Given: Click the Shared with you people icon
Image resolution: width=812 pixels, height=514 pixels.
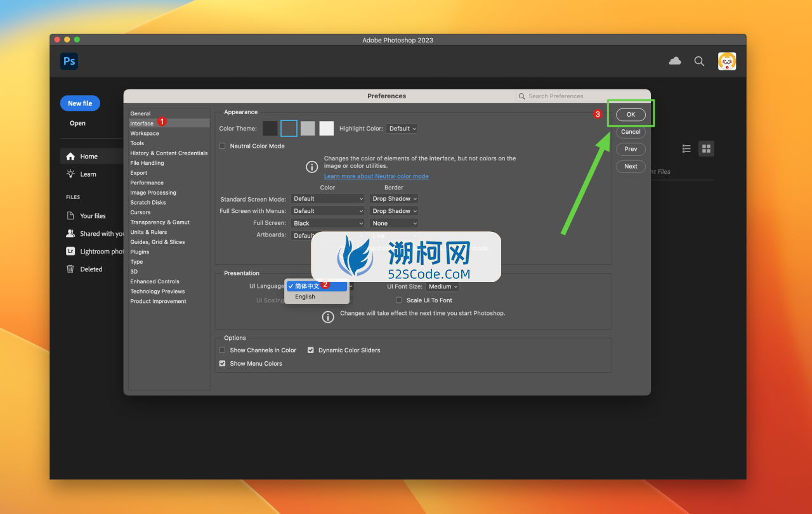Looking at the screenshot, I should [70, 233].
